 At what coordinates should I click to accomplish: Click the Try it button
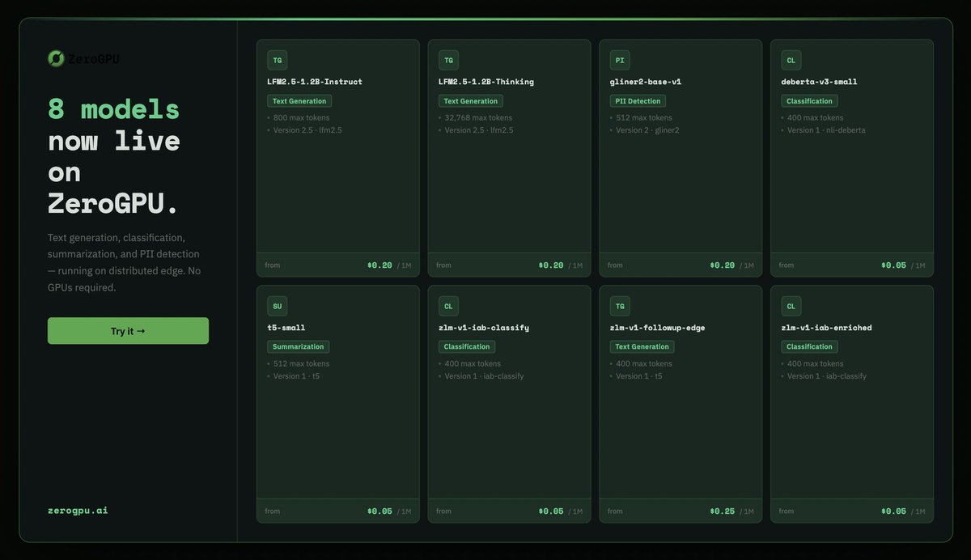click(128, 331)
